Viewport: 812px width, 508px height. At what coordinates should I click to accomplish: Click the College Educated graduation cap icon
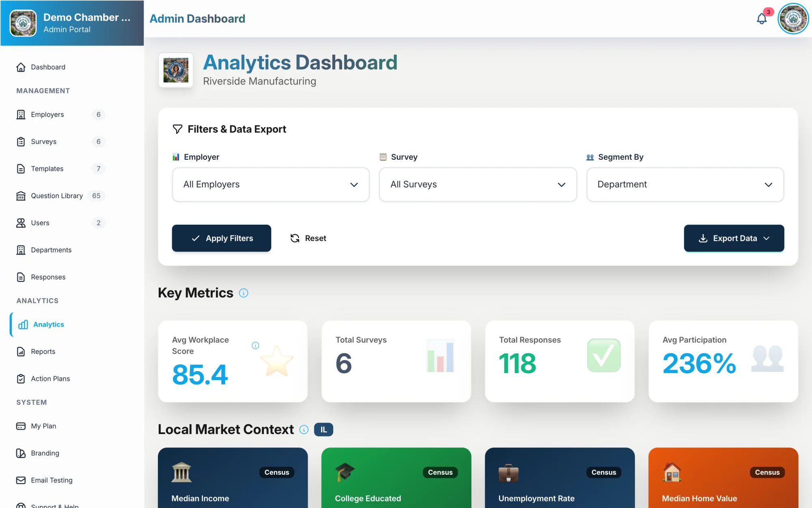[345, 472]
